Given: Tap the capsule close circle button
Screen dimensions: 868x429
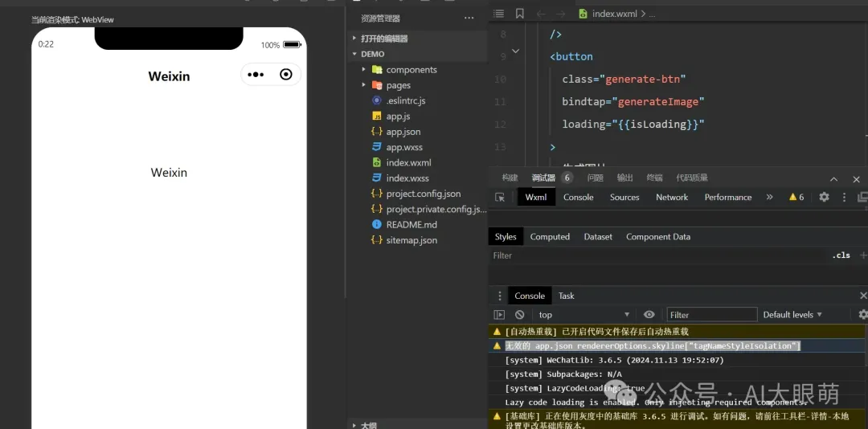Looking at the screenshot, I should tap(286, 75).
